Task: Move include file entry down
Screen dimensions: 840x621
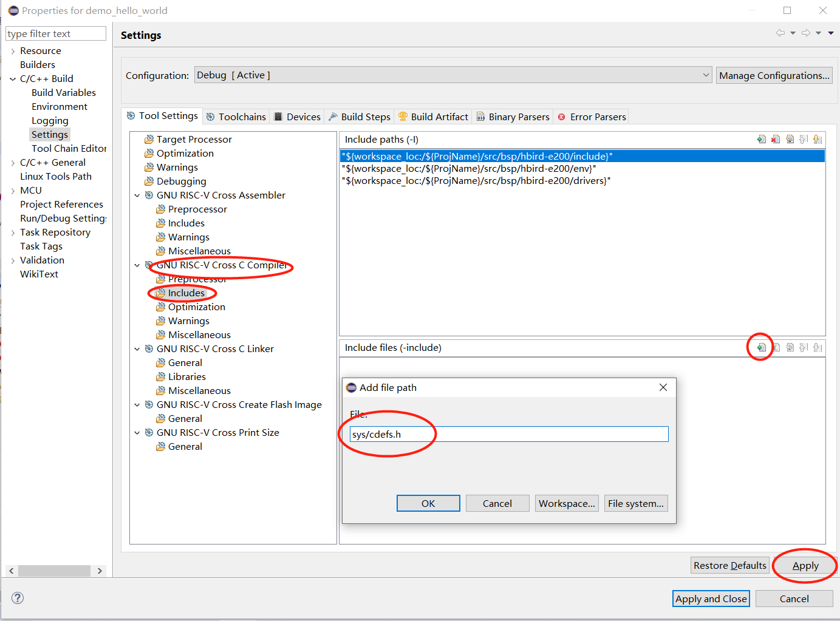Action: click(x=817, y=347)
